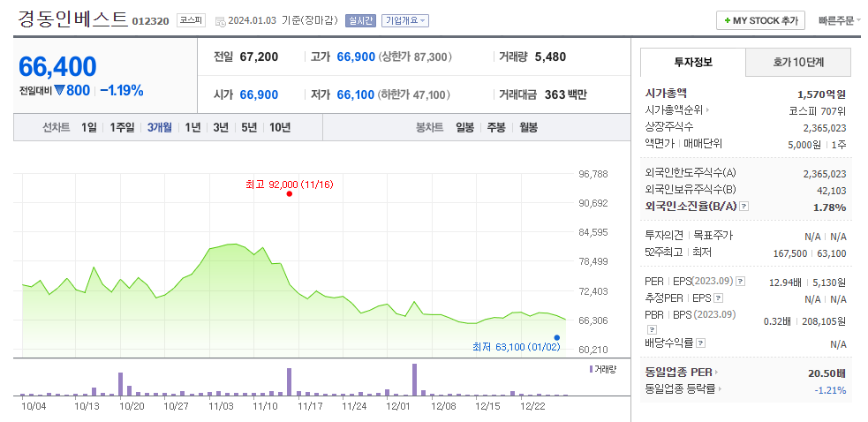Click the red 최고 price dot on chart
The height and width of the screenshot is (422, 868).
tap(289, 194)
